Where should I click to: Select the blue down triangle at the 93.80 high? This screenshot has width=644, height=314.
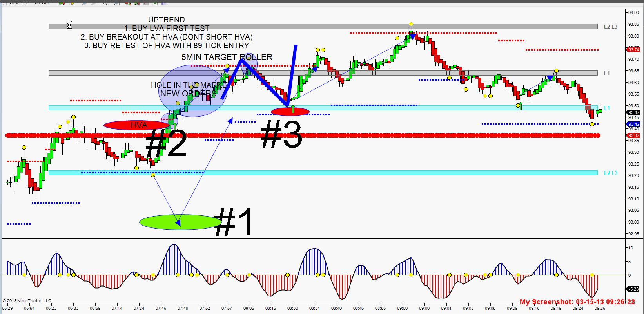click(x=412, y=36)
